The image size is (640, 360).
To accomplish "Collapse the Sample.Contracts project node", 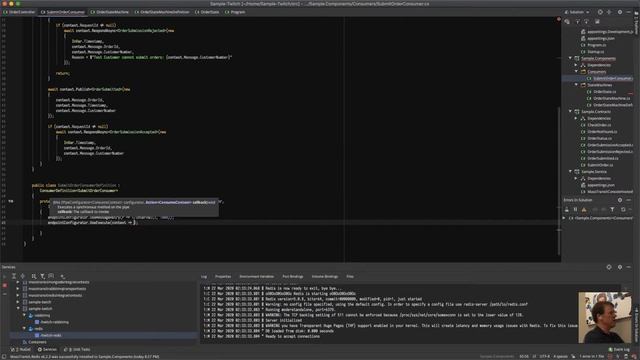I will [571, 111].
